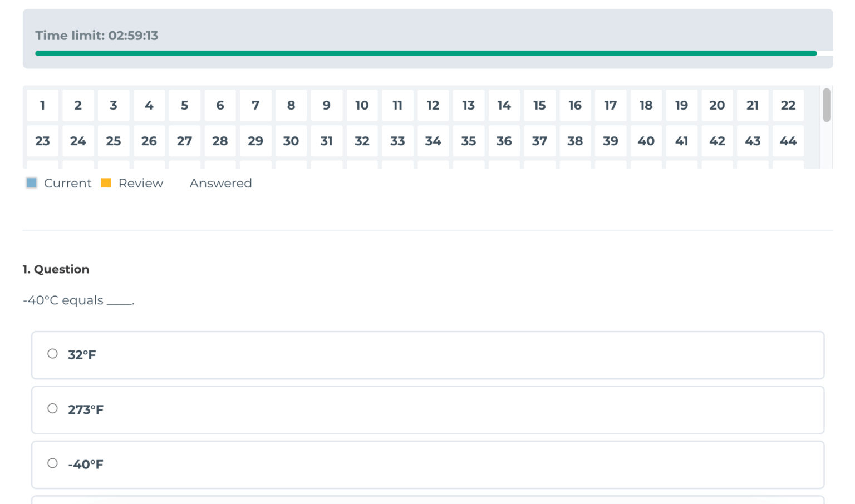The image size is (855, 504).
Task: Open question 41 in the grid
Action: pos(681,141)
